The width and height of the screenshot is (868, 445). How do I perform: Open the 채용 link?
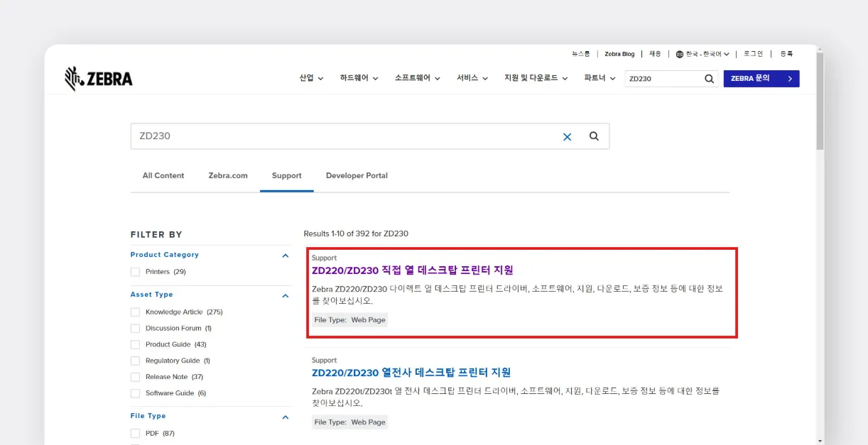click(655, 54)
